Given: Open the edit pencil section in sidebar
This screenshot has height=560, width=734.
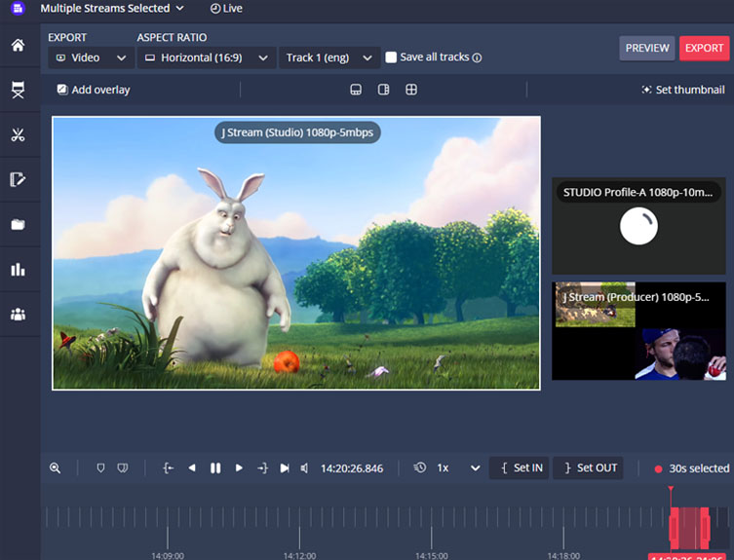Looking at the screenshot, I should click(x=18, y=179).
